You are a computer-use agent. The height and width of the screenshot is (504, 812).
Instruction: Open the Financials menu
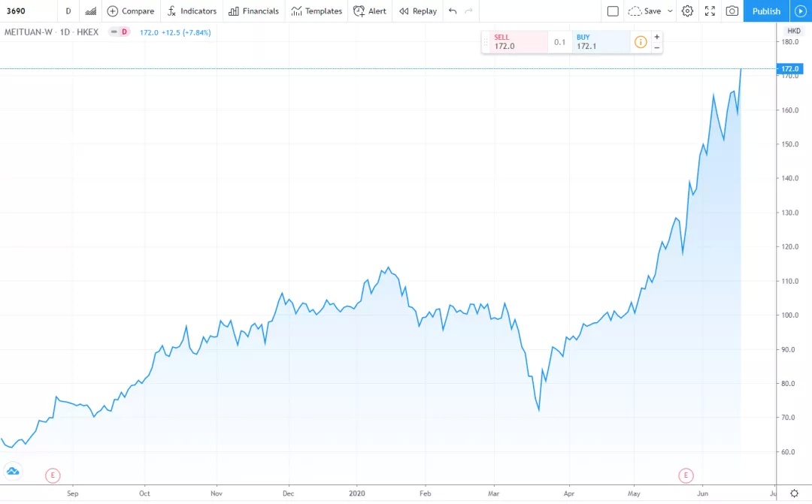coord(254,11)
